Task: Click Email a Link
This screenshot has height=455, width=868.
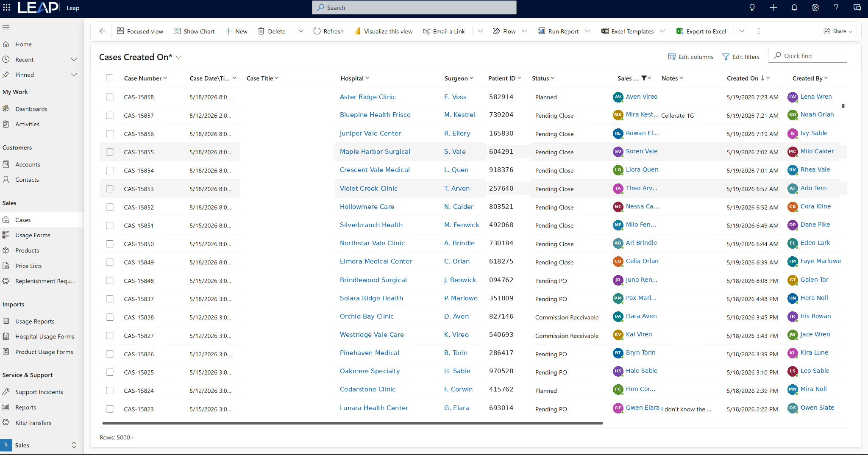Action: click(444, 31)
